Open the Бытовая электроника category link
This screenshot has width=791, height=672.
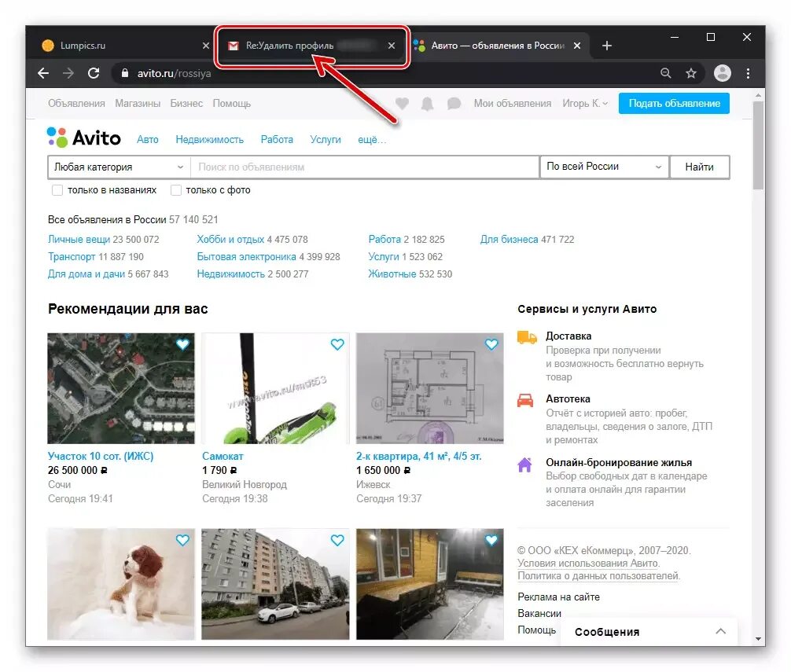tap(246, 256)
